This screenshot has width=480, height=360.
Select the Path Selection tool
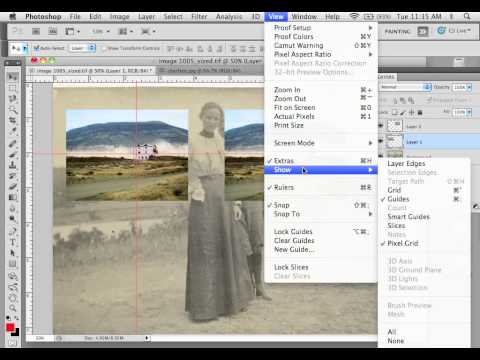[x=13, y=253]
